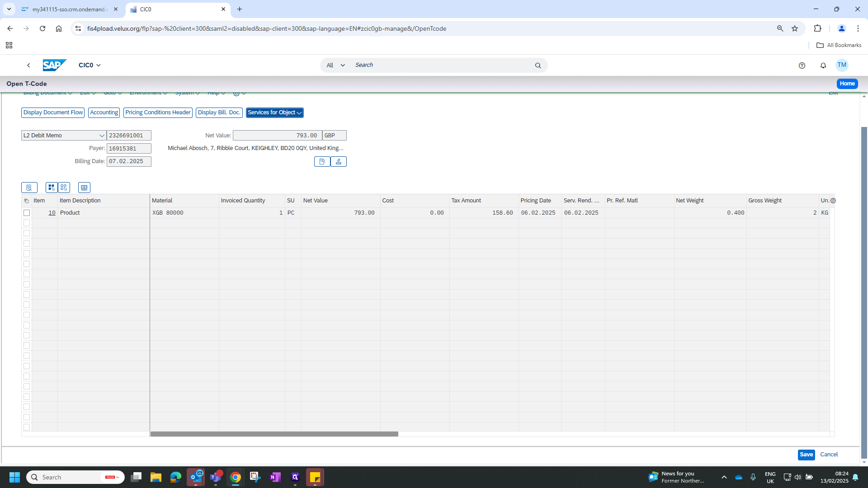
Task: Click the Billing Date field
Action: click(x=129, y=161)
